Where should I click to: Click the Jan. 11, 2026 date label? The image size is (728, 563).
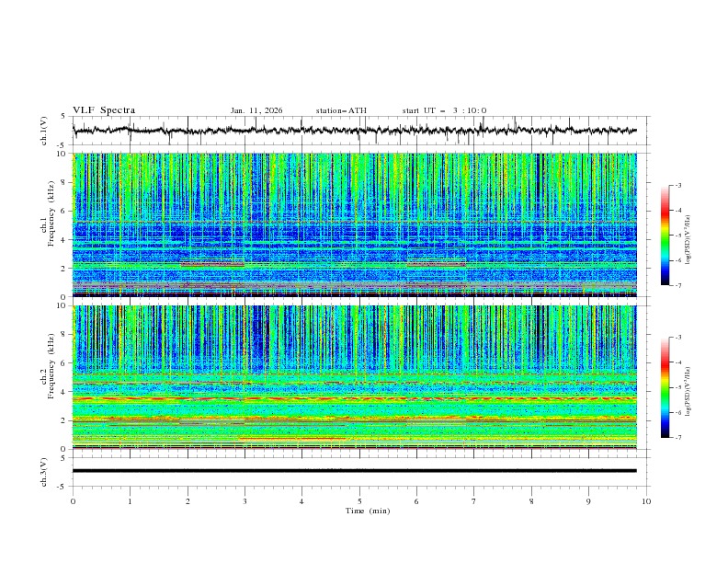pos(256,110)
